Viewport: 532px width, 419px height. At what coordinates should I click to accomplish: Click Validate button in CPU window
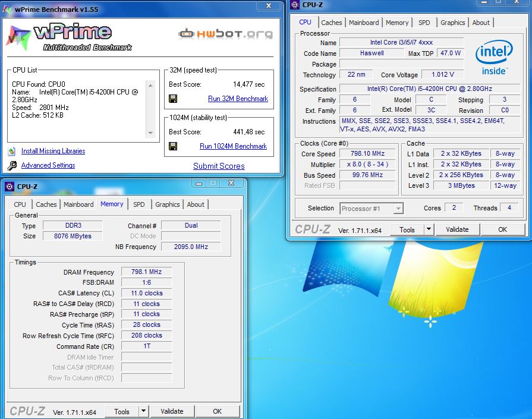(457, 229)
